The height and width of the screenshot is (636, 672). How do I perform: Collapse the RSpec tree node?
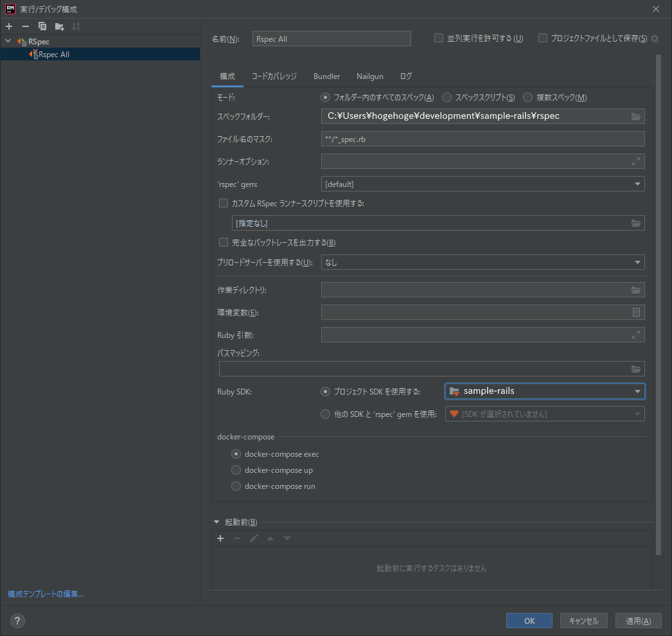[8, 41]
